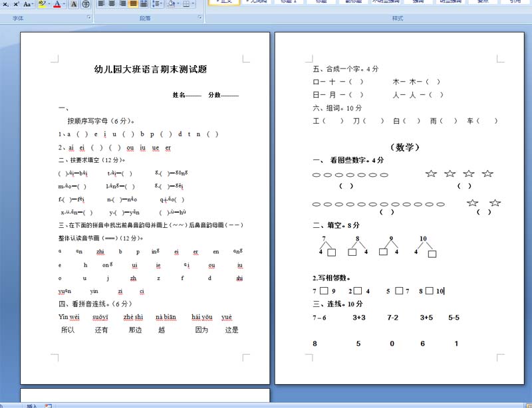Apply superscript formatting
Viewport: 532px width, 408px height.
(16, 4)
